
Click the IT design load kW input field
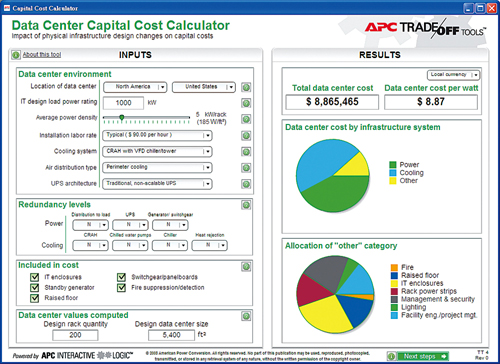pos(123,103)
